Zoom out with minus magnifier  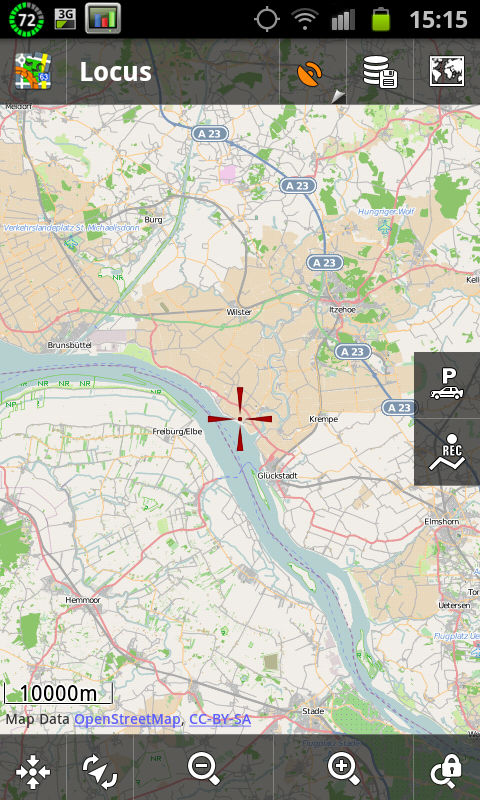click(204, 769)
